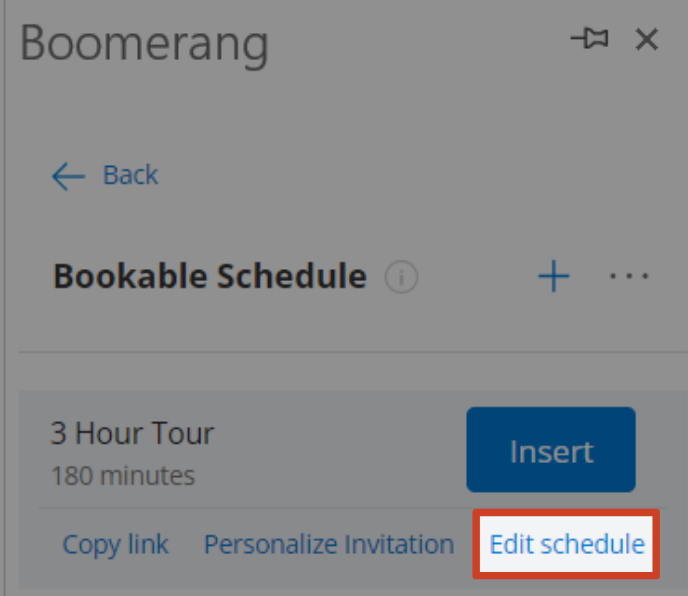Open Personalize Invitation for the tour
The width and height of the screenshot is (688, 596).
coord(329,545)
